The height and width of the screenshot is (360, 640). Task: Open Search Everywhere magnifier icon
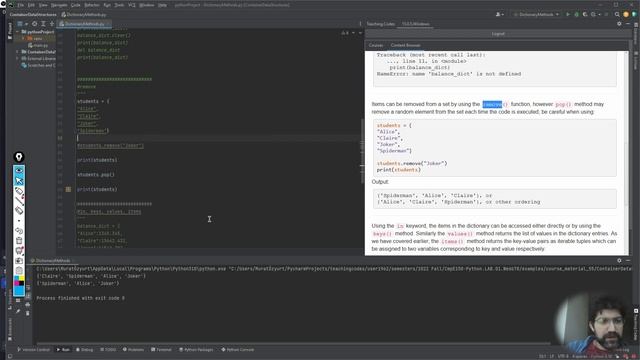coord(617,14)
